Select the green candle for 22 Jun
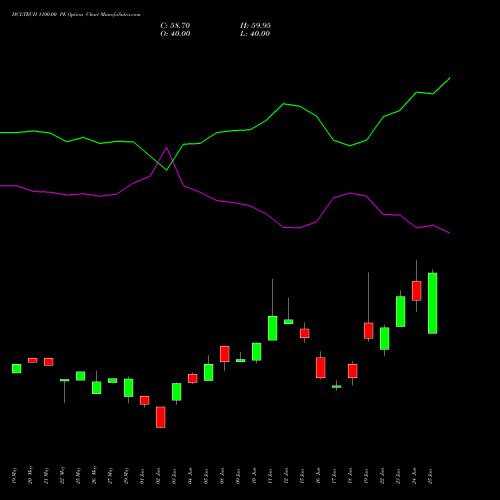 pyautogui.click(x=385, y=338)
